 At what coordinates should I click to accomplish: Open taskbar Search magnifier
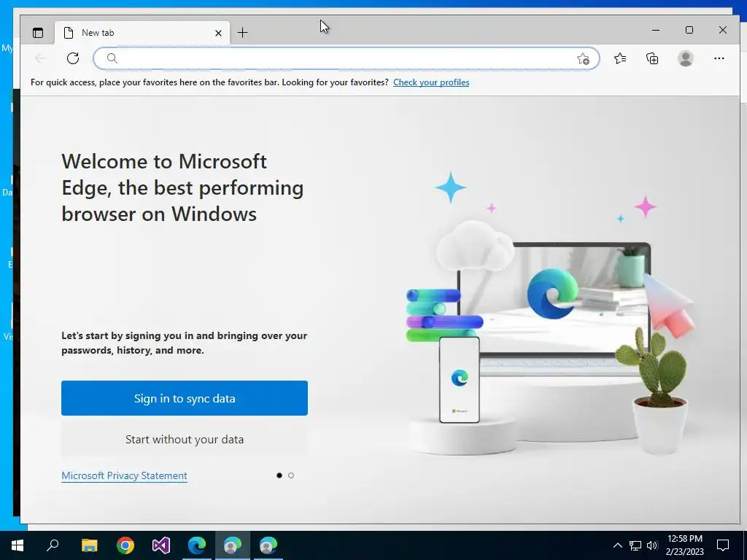pos(53,545)
